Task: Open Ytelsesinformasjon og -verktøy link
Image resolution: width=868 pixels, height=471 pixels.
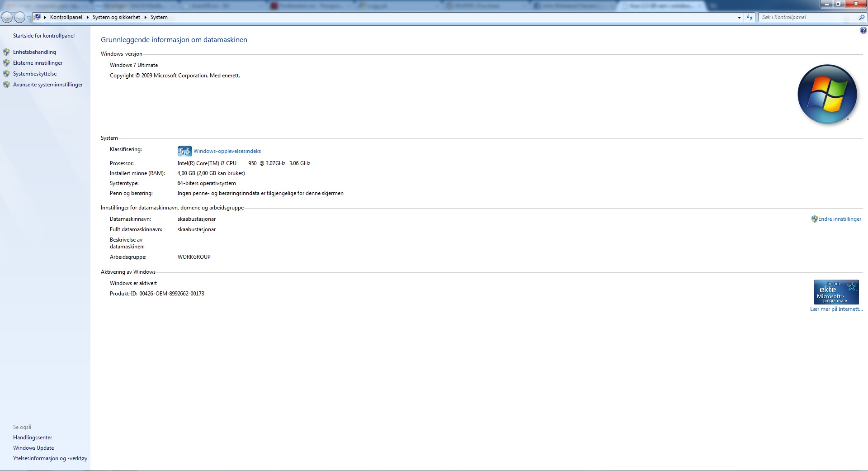Action: (50, 458)
